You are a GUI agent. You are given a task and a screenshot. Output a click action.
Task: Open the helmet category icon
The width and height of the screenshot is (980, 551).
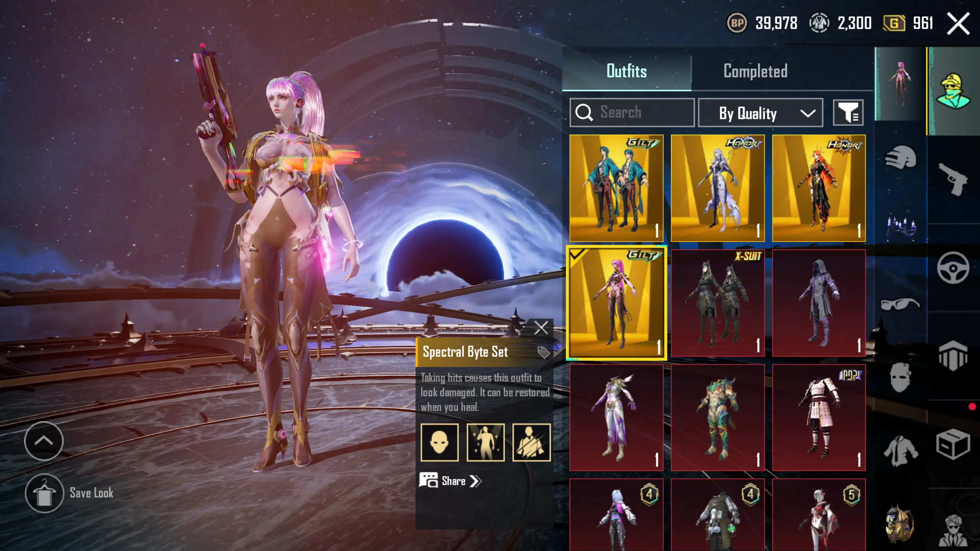(900, 158)
